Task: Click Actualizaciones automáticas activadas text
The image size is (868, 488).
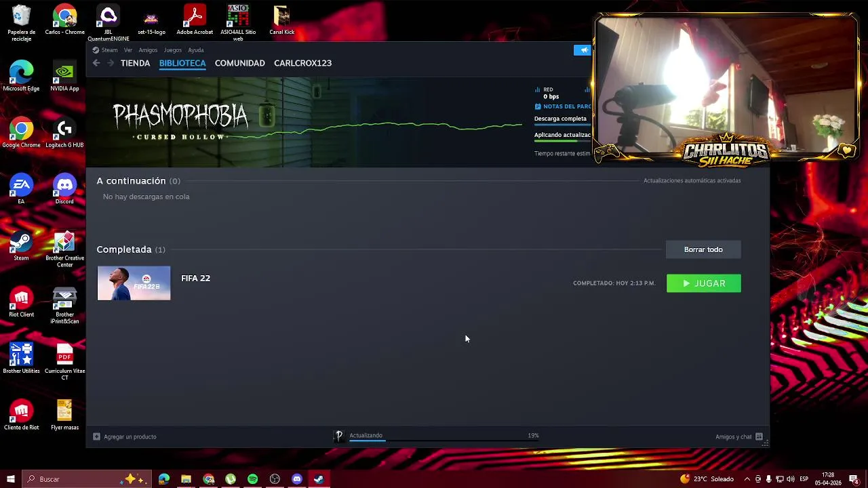Action: coord(692,180)
